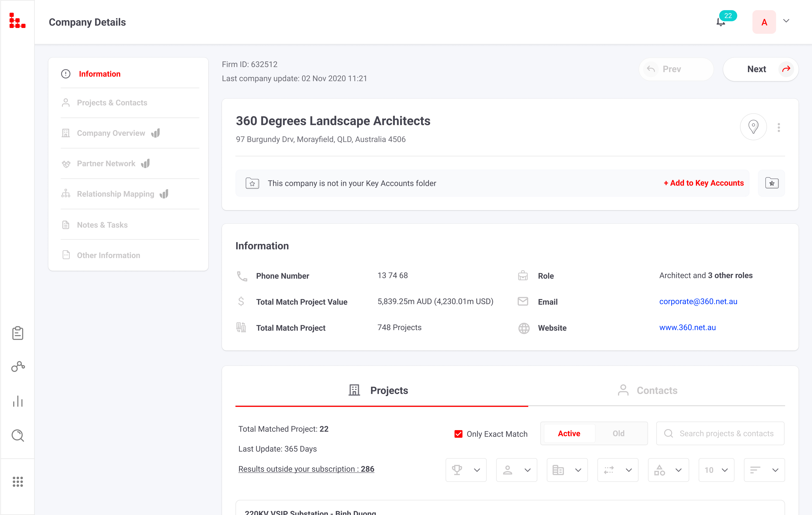The height and width of the screenshot is (515, 812).
Task: Click Add to Key Accounts
Action: click(704, 183)
